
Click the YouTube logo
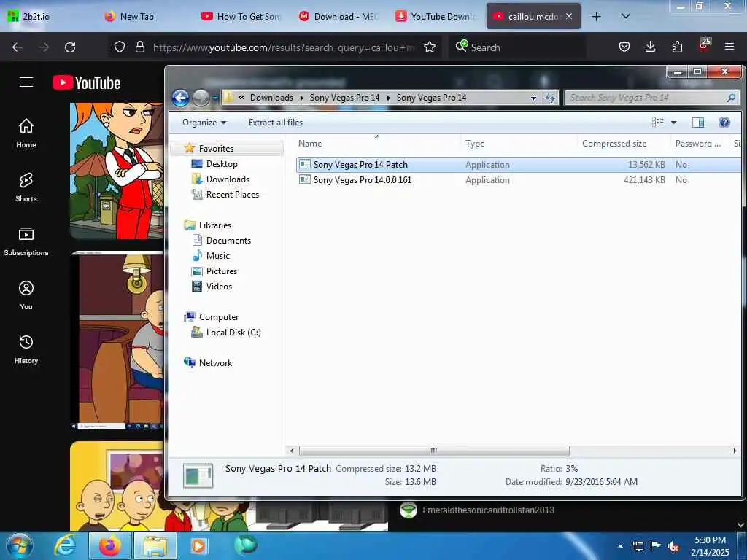[x=86, y=82]
